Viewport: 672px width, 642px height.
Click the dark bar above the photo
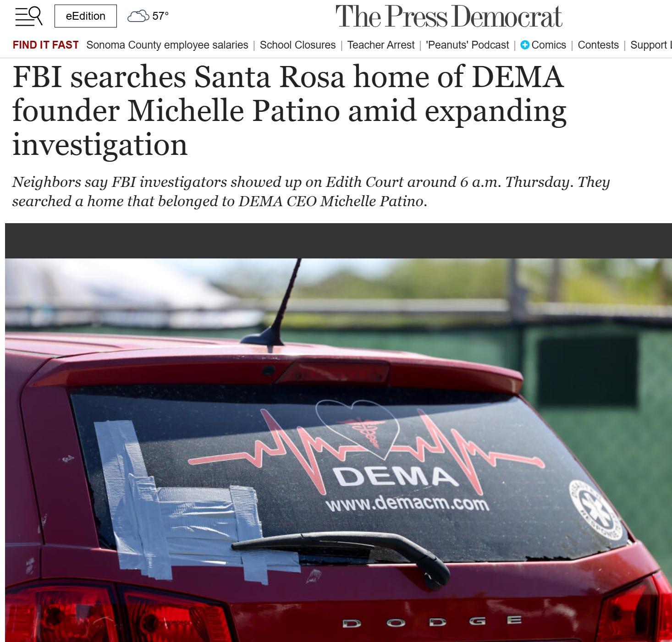(x=338, y=241)
